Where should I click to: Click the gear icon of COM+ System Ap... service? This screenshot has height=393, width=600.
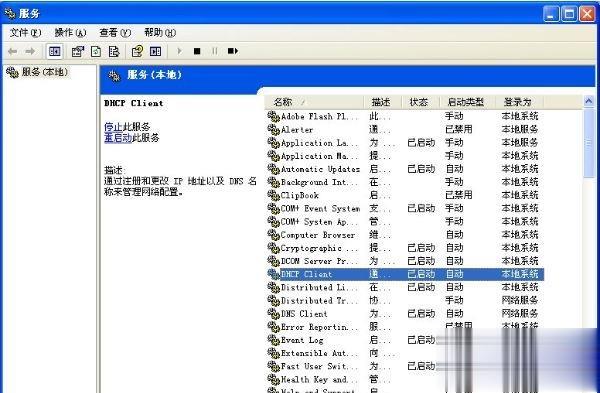(273, 222)
